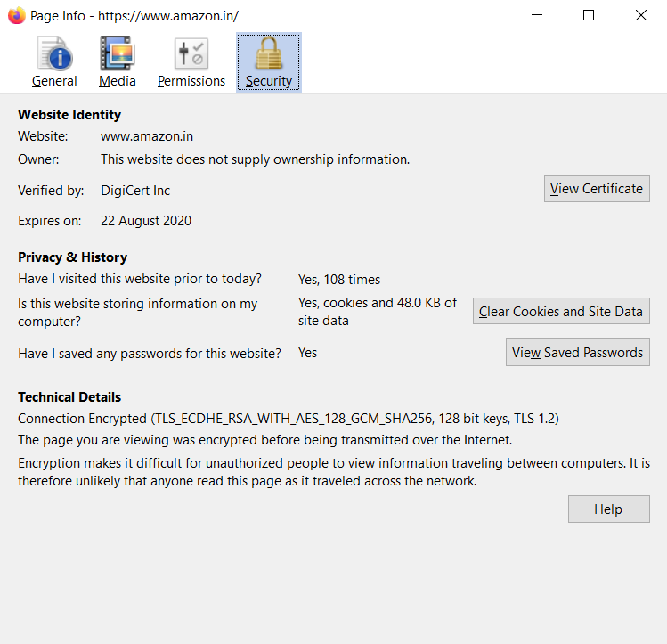
Task: Click the General tab label
Action: [x=54, y=81]
